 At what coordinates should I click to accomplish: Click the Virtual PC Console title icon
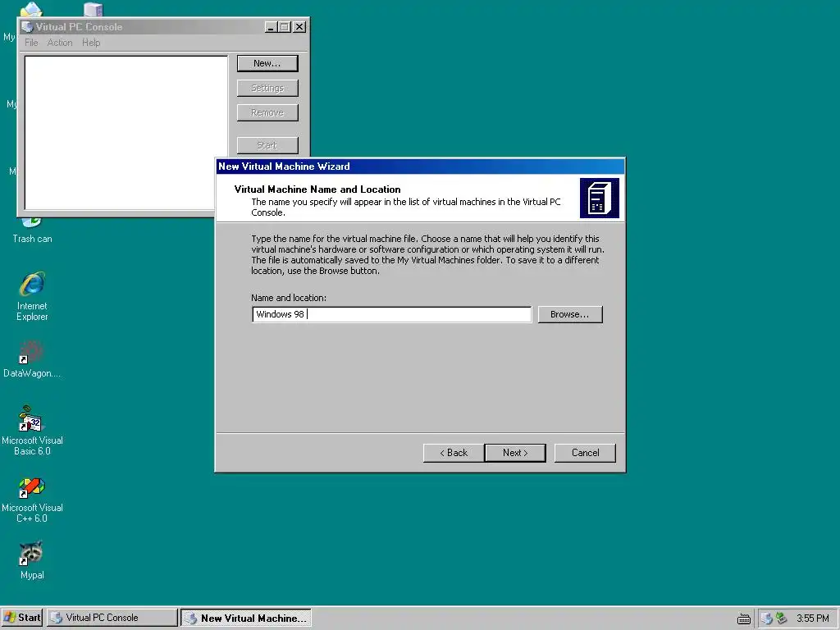[27, 27]
